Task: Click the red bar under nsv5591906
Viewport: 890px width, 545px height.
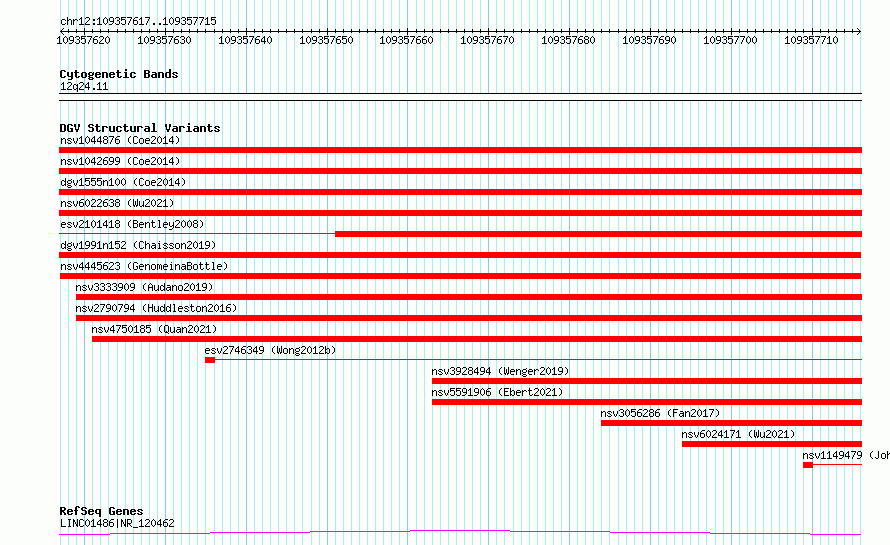Action: 646,402
